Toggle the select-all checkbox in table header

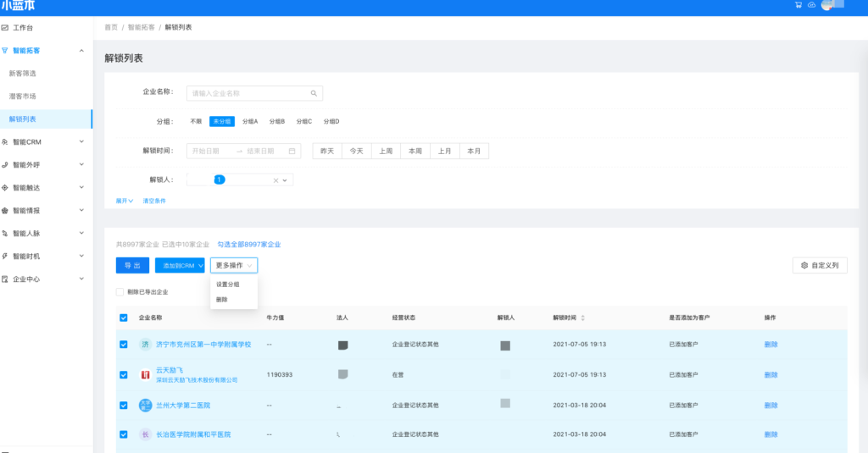click(124, 318)
